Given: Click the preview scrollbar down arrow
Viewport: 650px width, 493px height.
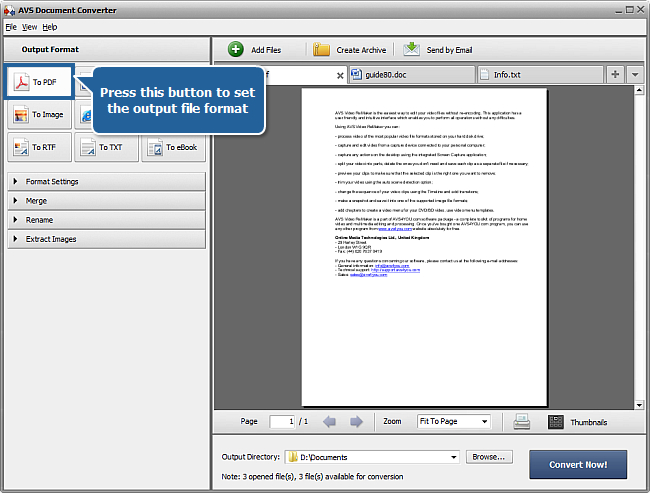Looking at the screenshot, I should click(x=639, y=405).
